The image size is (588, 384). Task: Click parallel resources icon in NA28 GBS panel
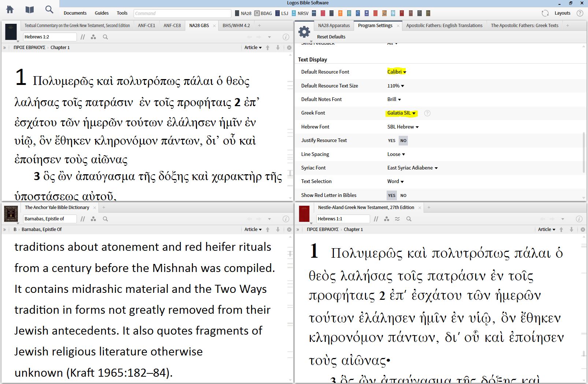[83, 37]
